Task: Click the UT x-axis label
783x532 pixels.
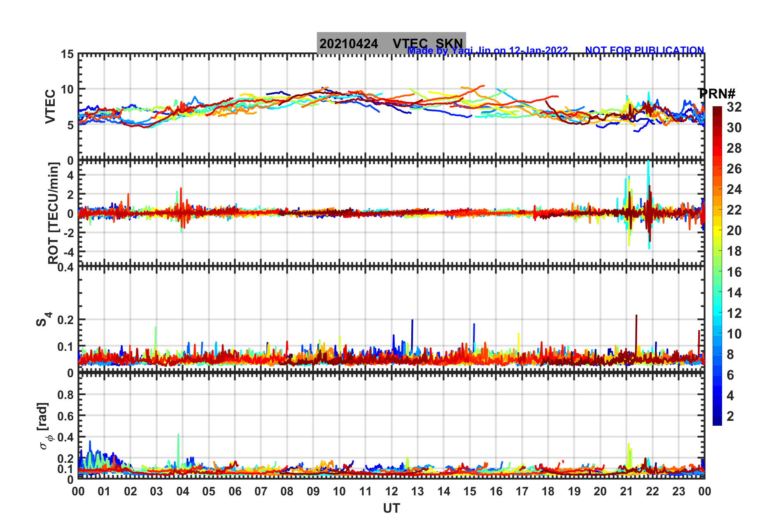Action: 391,509
